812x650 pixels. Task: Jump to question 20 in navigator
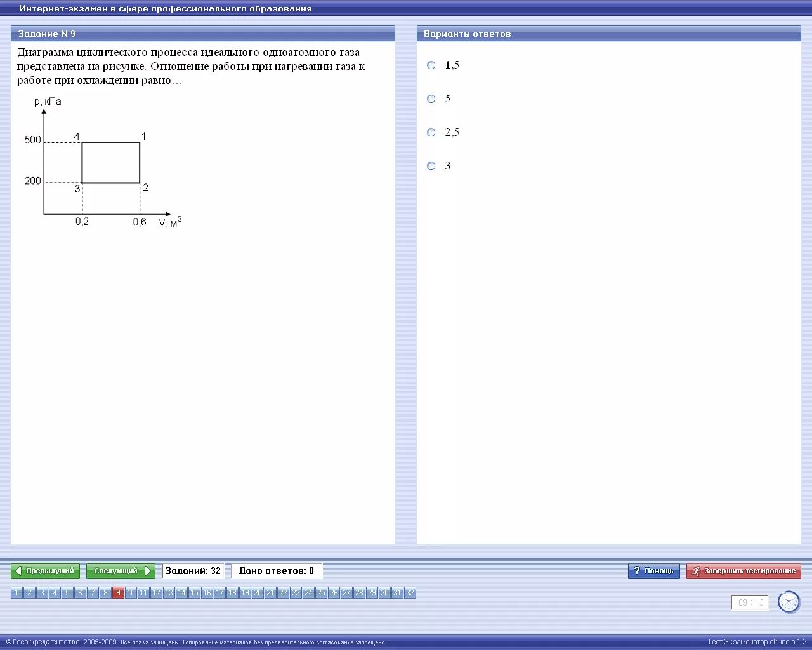(258, 593)
